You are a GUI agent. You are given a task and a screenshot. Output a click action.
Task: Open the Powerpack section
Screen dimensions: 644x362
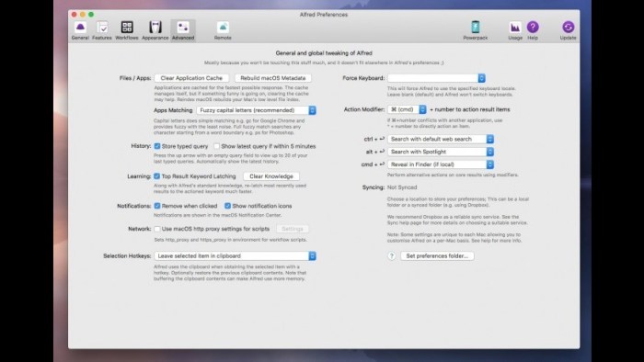pos(476,30)
